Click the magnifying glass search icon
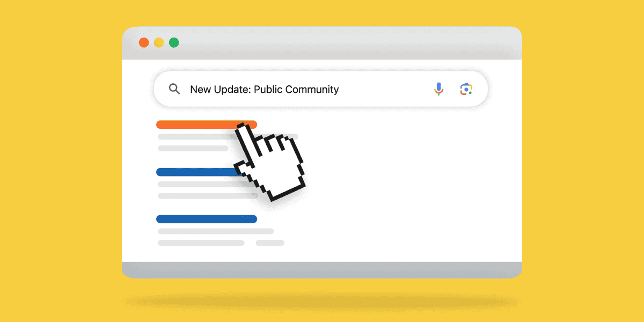 (x=174, y=89)
